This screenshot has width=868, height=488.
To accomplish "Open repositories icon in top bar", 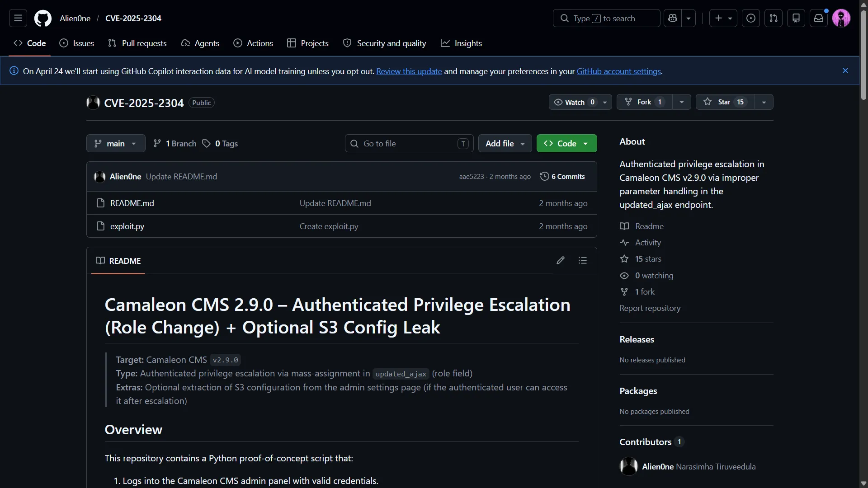I will coord(796,18).
